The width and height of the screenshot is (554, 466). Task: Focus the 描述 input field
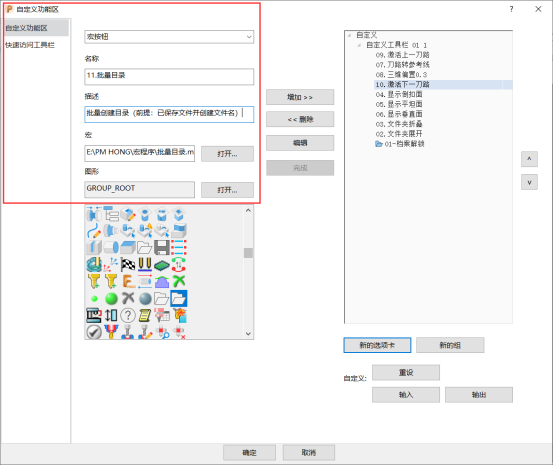[169, 114]
